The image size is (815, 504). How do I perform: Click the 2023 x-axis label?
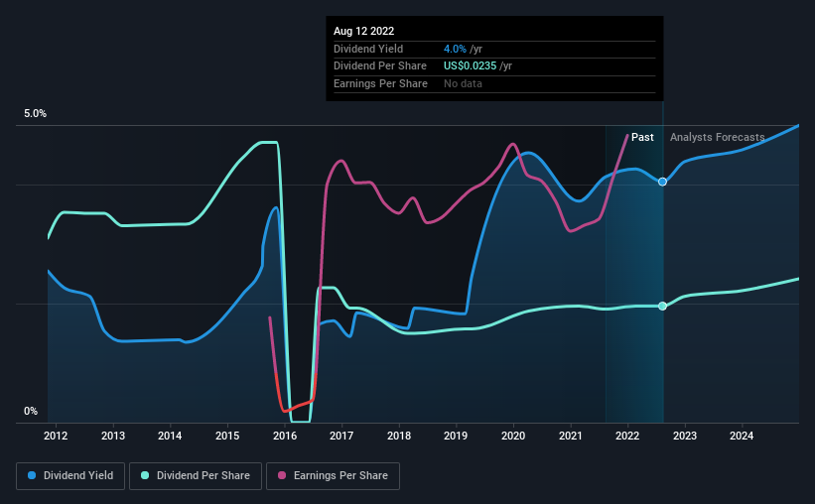(x=685, y=436)
